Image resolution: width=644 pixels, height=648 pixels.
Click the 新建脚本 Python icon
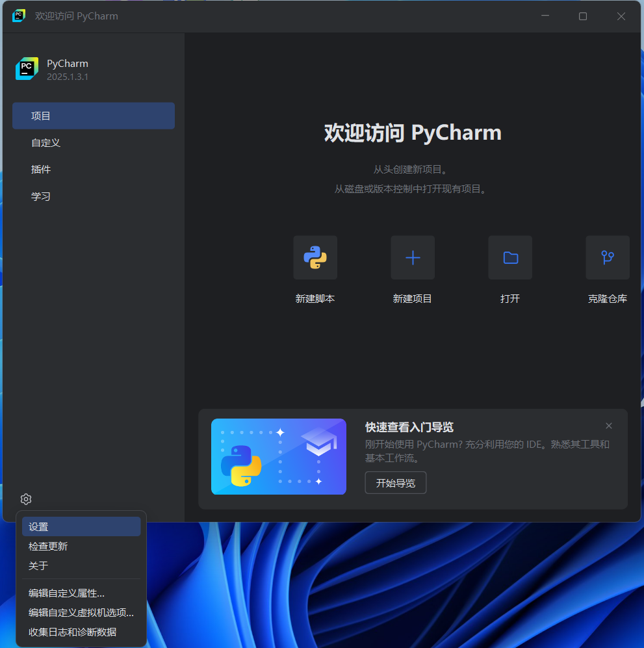click(x=315, y=257)
